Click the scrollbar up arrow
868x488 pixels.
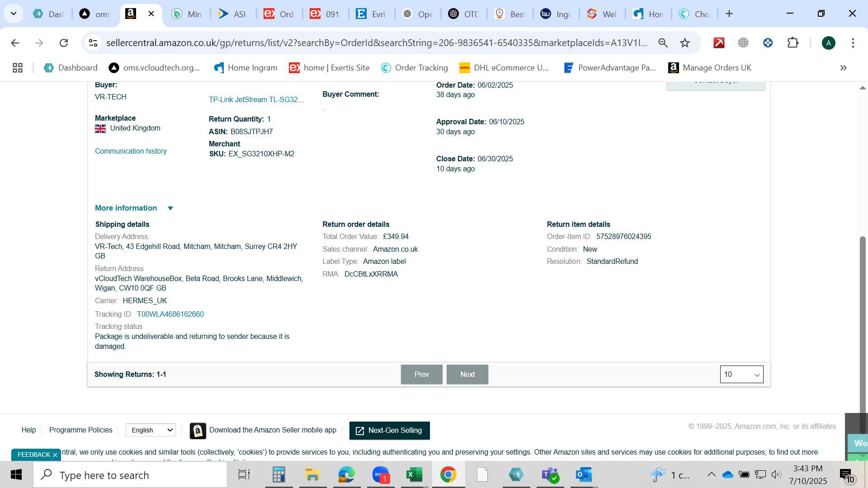[863, 88]
